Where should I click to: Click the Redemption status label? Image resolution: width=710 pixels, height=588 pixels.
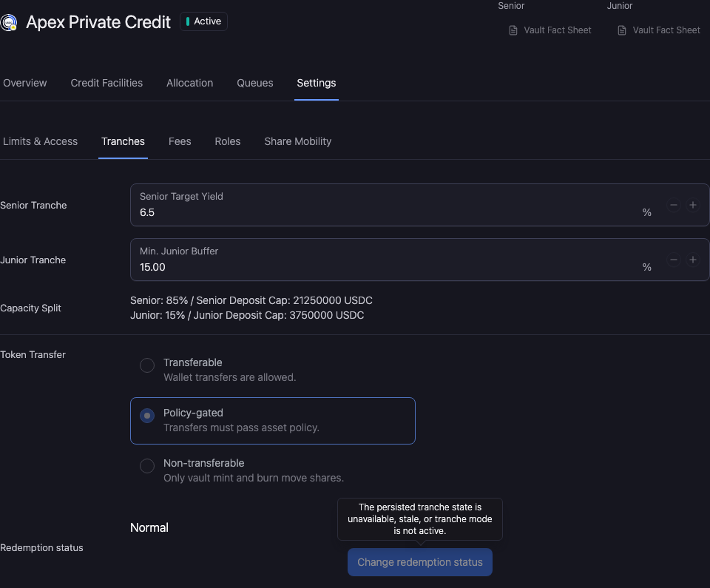41,547
